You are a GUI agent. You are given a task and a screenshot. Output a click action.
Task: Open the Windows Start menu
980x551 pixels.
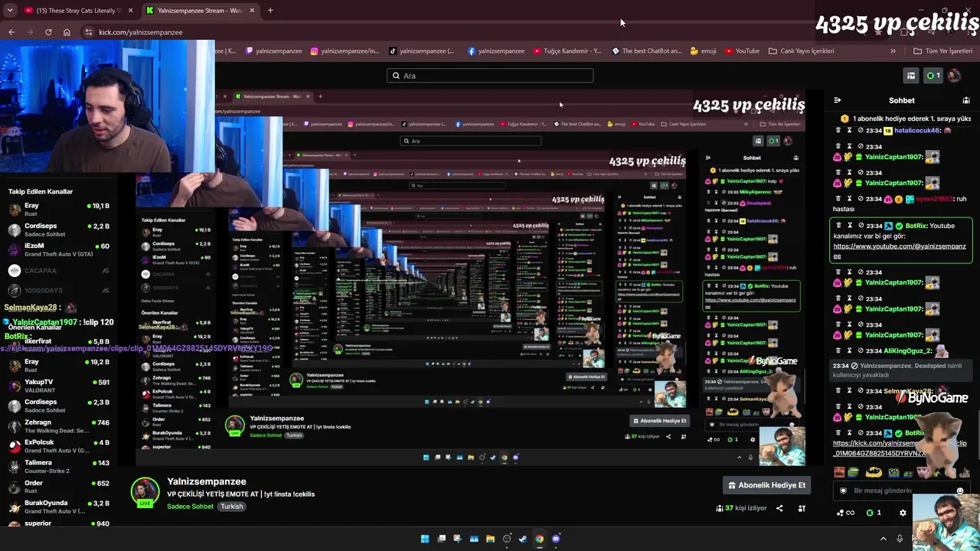pos(425,539)
